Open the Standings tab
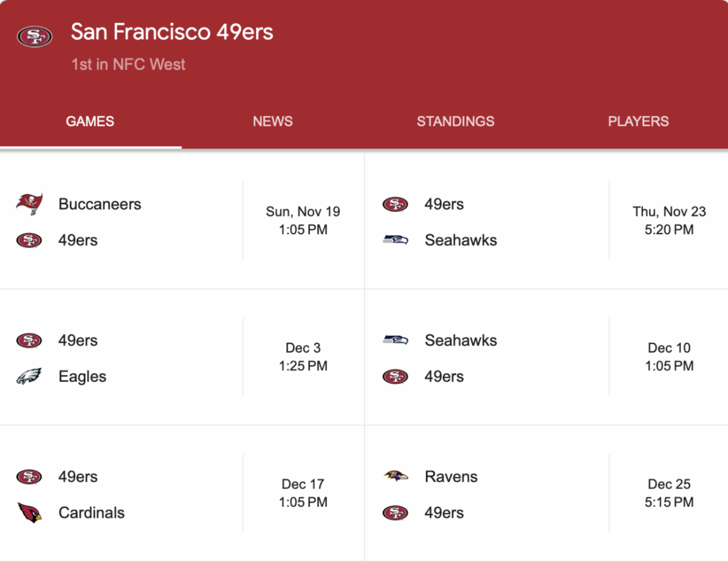 point(455,121)
